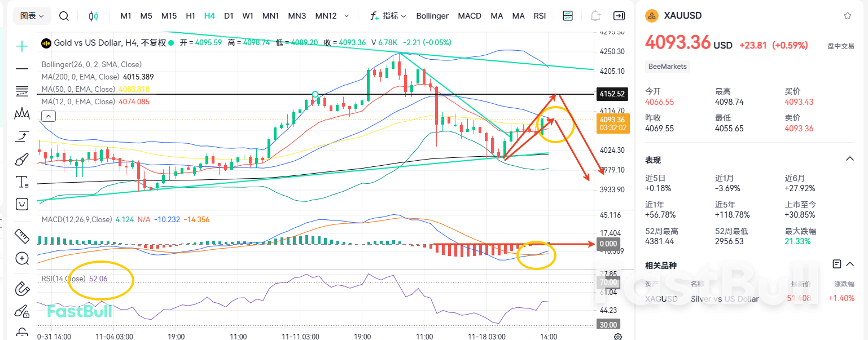
Task: Click the zoom in tool
Action: [22, 259]
